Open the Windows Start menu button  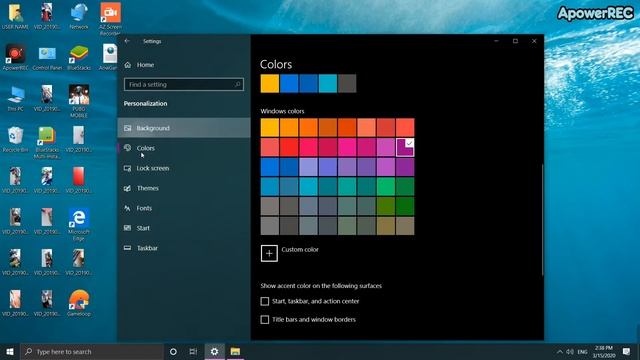(x=10, y=351)
